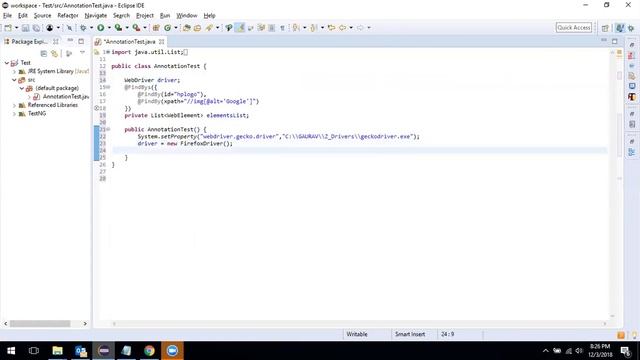This screenshot has width=640, height=360.
Task: Collapse the Test project node
Action: [7, 63]
